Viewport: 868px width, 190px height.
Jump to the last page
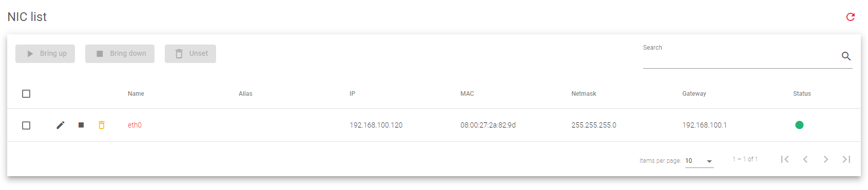point(846,159)
